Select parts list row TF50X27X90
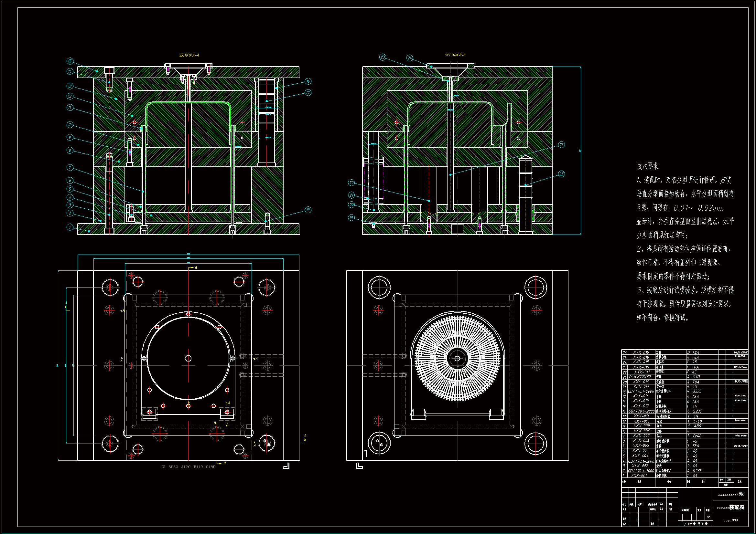The height and width of the screenshot is (534, 756). (x=640, y=377)
